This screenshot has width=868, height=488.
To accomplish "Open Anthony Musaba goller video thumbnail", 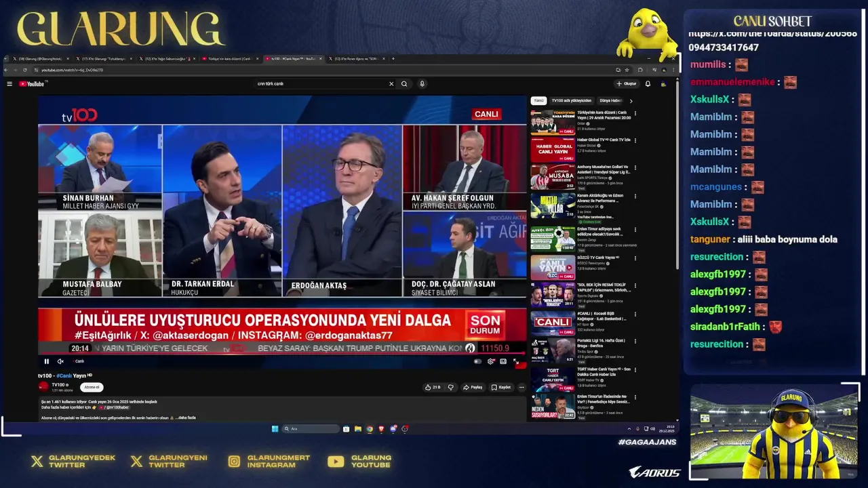I will pos(553,178).
